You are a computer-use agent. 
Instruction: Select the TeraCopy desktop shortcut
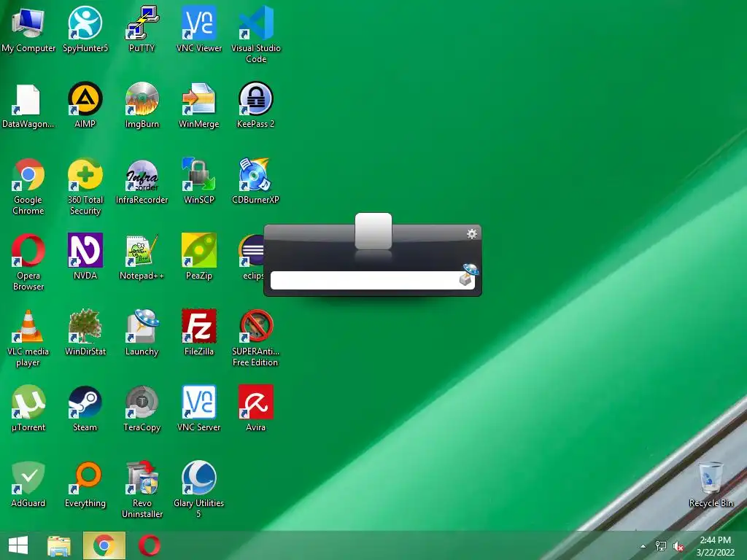point(142,408)
